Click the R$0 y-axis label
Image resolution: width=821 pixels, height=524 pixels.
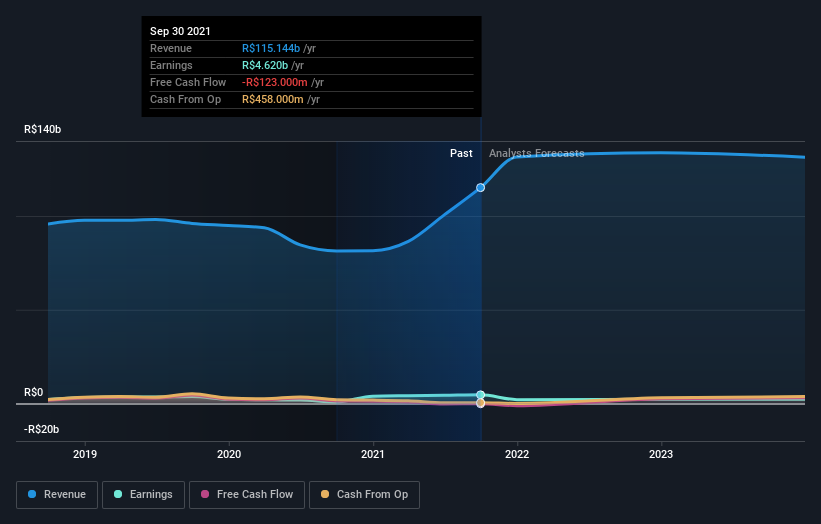(34, 393)
